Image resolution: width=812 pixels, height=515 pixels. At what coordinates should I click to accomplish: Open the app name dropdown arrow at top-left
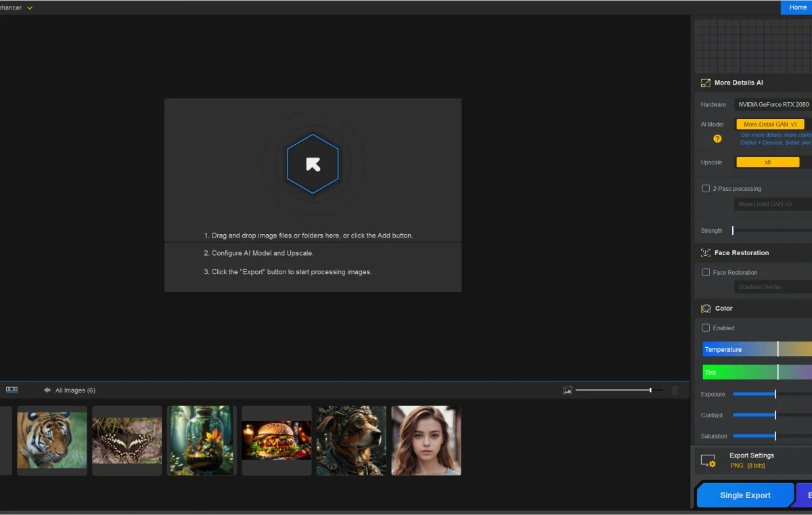[30, 7]
